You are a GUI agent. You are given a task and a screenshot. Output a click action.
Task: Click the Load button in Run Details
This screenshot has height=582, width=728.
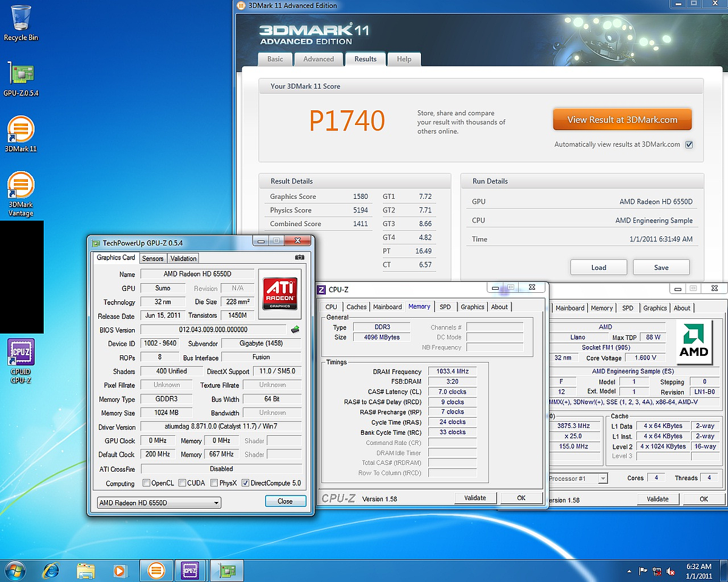pos(599,267)
